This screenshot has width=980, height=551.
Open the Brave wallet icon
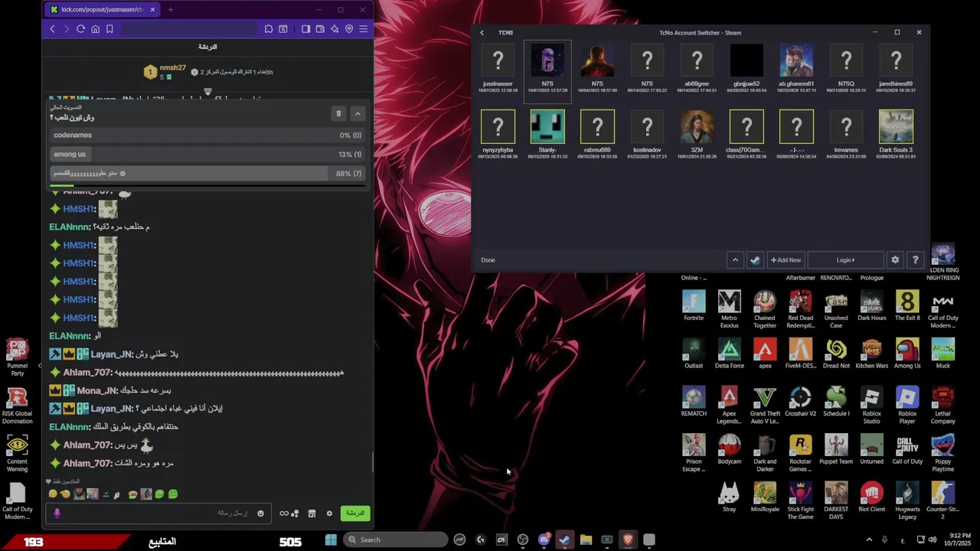click(320, 29)
